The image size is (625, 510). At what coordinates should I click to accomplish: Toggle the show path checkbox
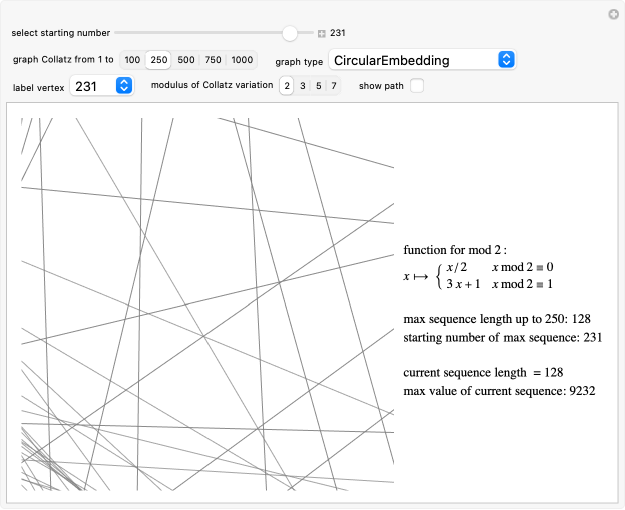pyautogui.click(x=416, y=86)
